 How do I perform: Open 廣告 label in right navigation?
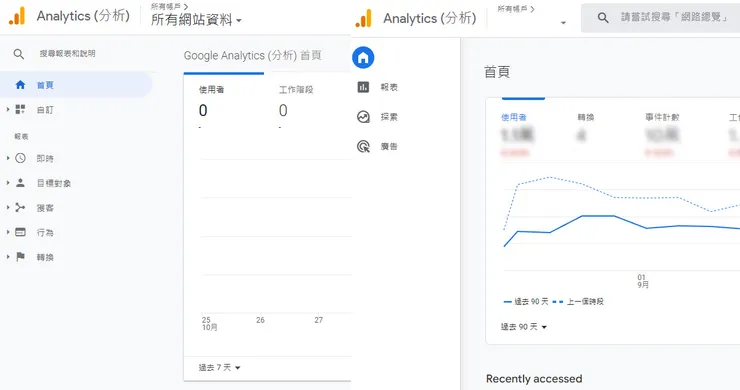pos(389,146)
